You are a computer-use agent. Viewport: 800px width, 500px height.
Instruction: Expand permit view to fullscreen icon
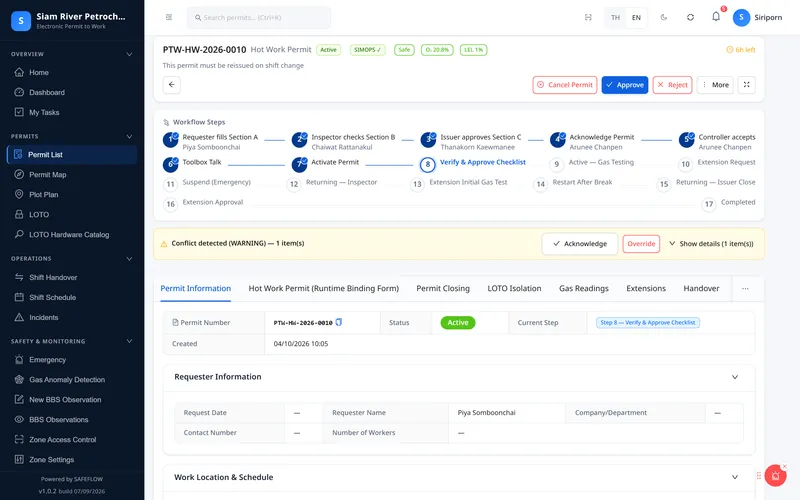(746, 85)
